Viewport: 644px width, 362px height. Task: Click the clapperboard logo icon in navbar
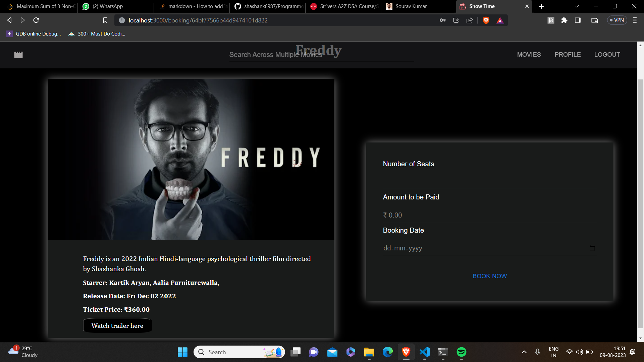(x=18, y=55)
